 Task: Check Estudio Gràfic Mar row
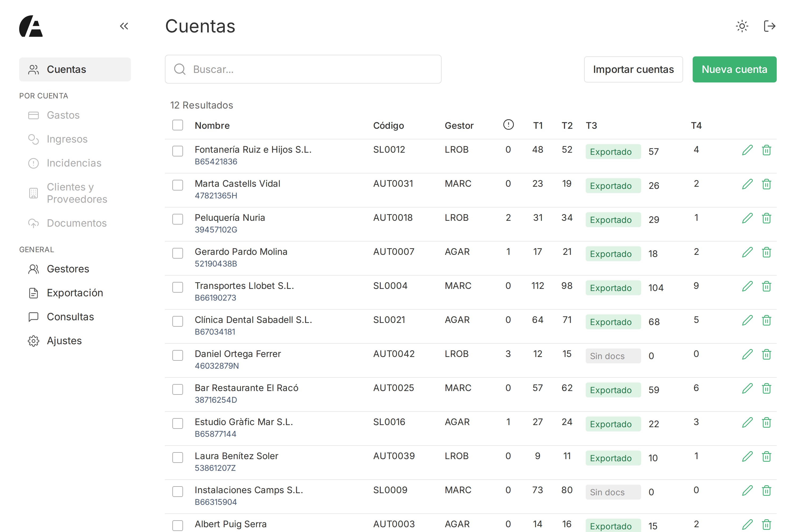(x=177, y=423)
